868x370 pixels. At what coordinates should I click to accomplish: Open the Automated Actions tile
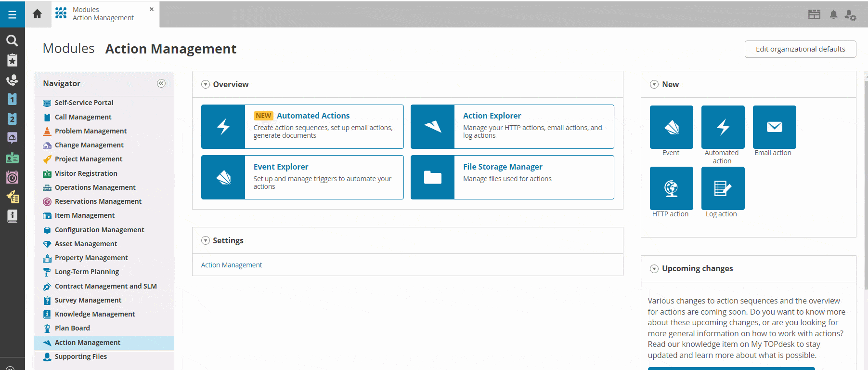[302, 127]
